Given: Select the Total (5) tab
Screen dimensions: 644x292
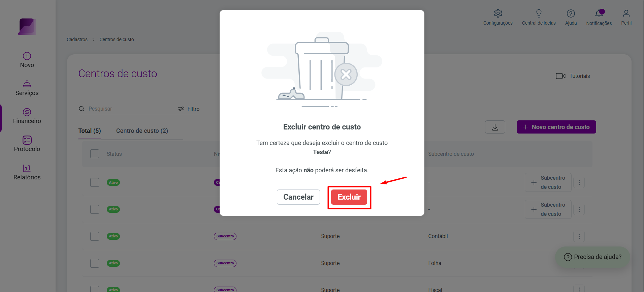Looking at the screenshot, I should click(90, 131).
